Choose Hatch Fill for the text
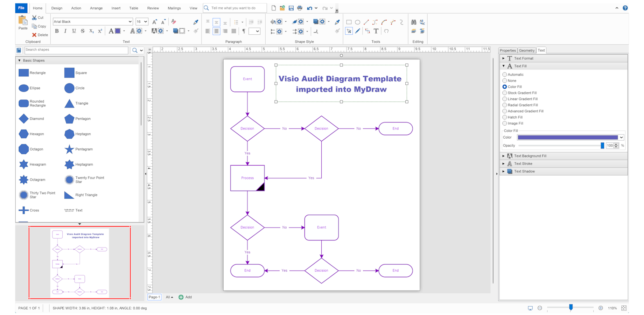The width and height of the screenshot is (644, 315). (505, 117)
